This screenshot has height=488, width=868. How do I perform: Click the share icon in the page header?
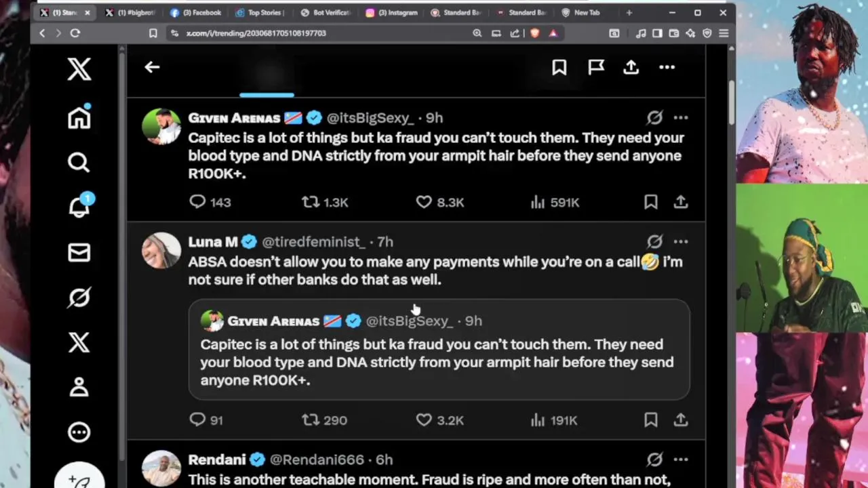[x=631, y=67]
